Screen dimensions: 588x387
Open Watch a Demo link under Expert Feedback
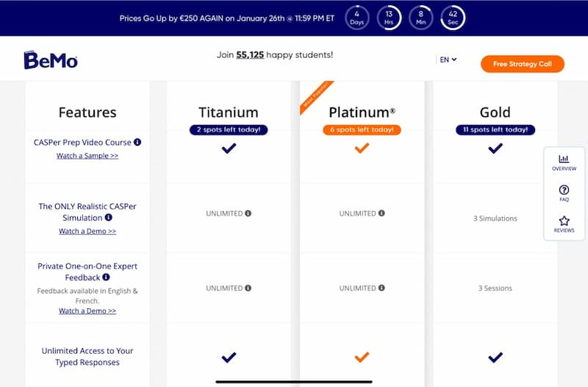(87, 310)
